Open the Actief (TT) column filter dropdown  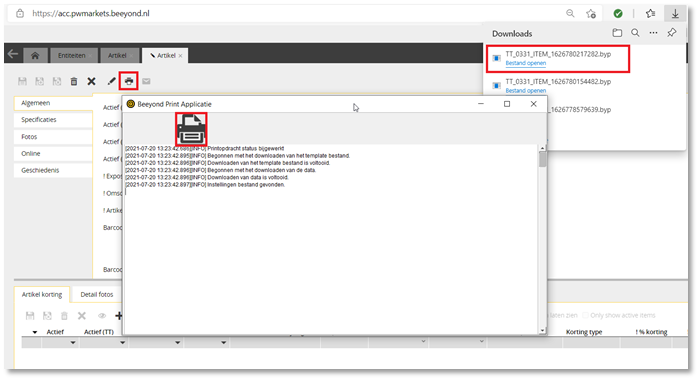(x=122, y=343)
